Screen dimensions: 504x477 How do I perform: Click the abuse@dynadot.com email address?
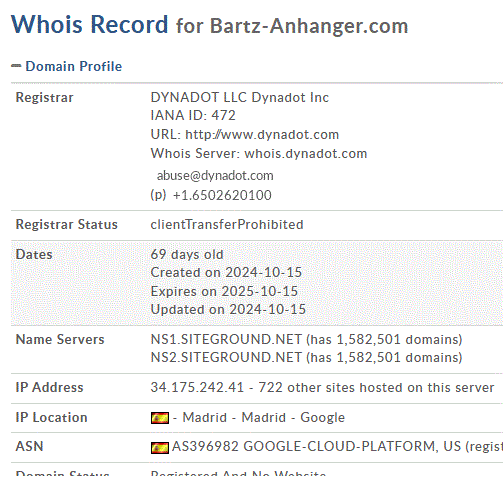[x=215, y=176]
